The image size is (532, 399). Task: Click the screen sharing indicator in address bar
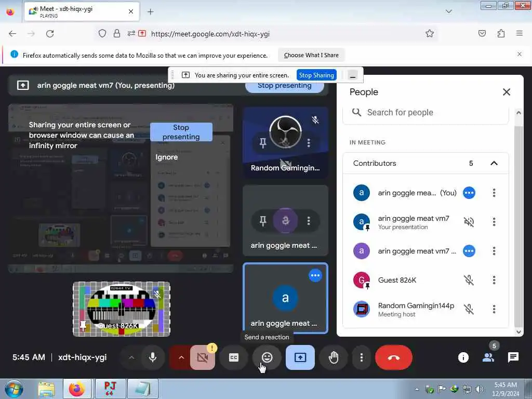(142, 33)
